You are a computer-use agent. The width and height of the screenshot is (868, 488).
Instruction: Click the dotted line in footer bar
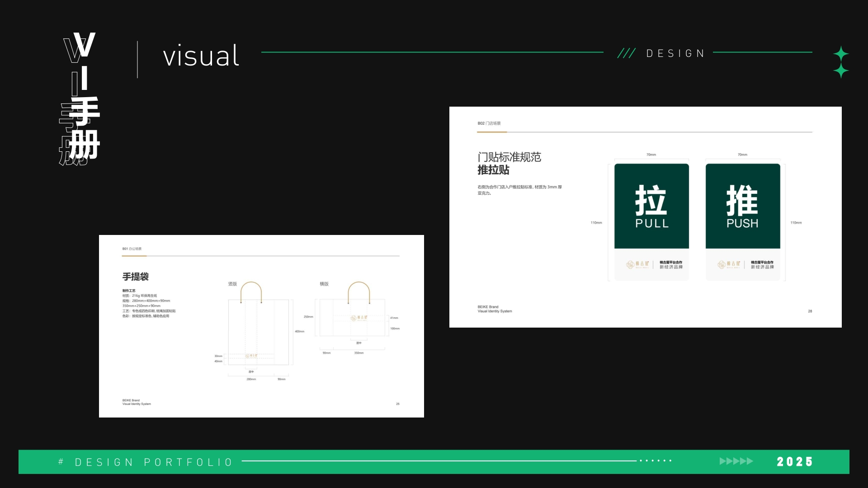[x=656, y=461]
